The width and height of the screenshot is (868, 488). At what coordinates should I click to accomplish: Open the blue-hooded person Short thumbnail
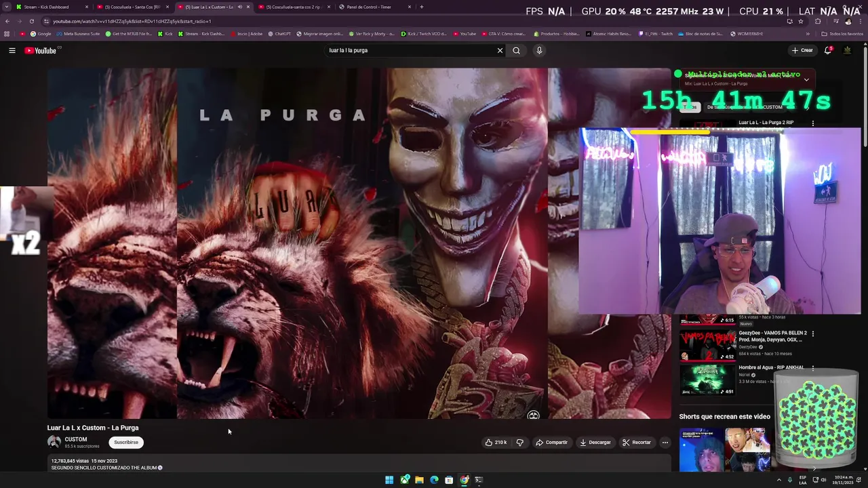click(701, 449)
